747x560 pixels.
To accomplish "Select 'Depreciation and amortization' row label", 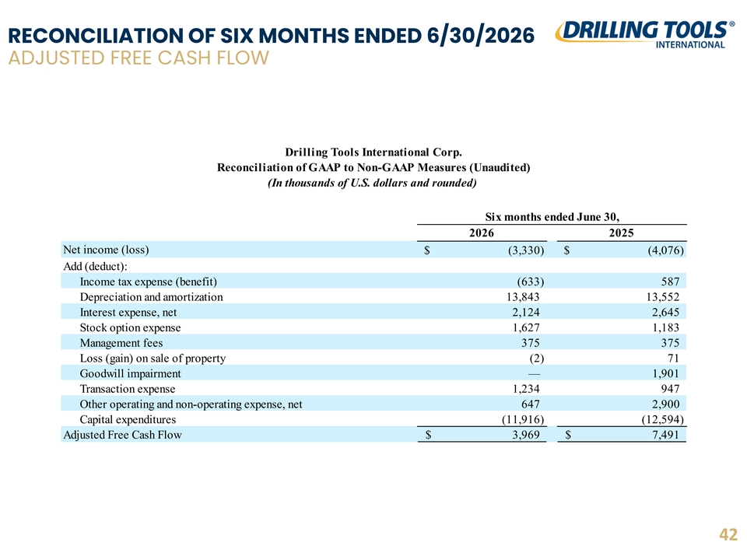I will tap(151, 297).
